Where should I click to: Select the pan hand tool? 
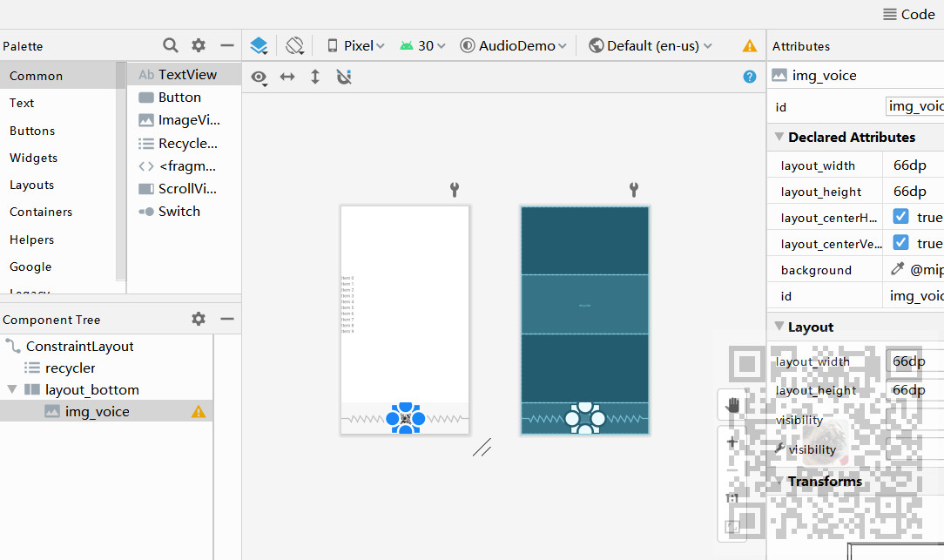(732, 405)
